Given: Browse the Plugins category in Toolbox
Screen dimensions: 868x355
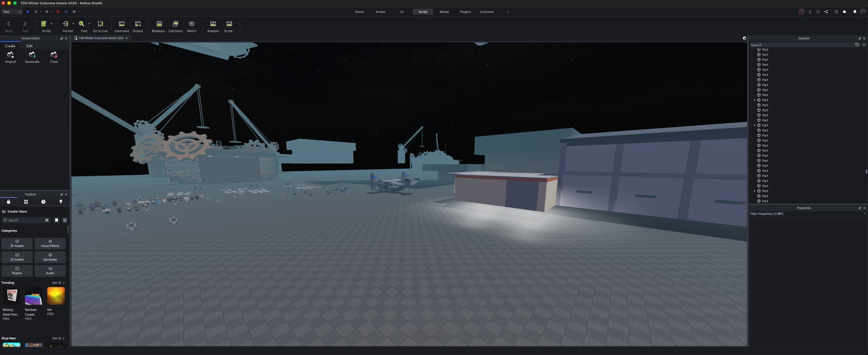Looking at the screenshot, I should pos(17,271).
